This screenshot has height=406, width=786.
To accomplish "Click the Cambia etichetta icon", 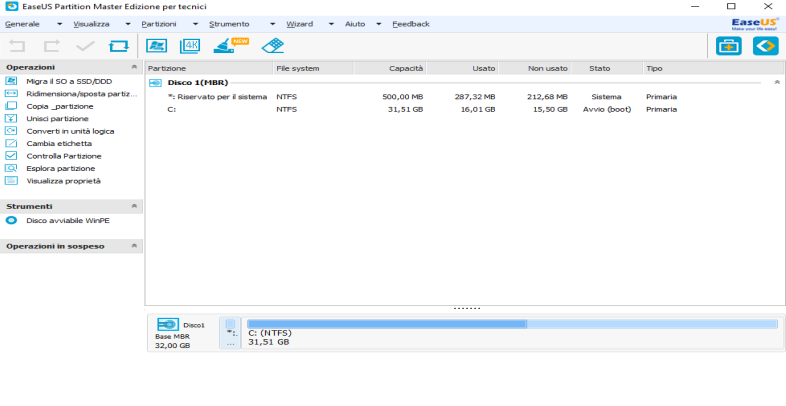I will [x=11, y=143].
